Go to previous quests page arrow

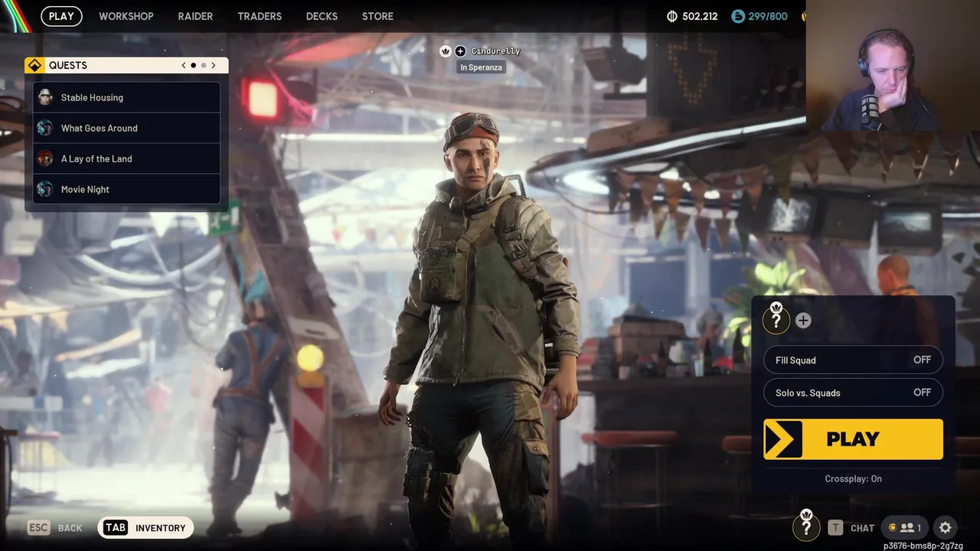184,65
